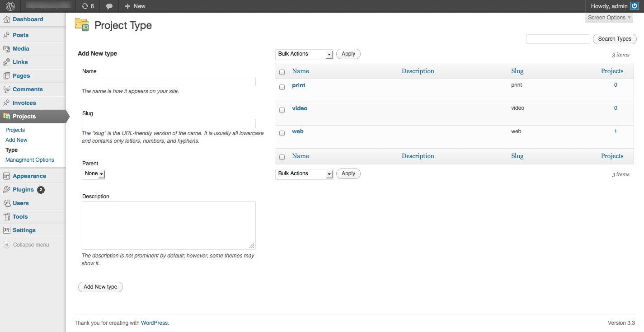Click the Settings icon in sidebar
The width and height of the screenshot is (644, 332).
[7, 230]
